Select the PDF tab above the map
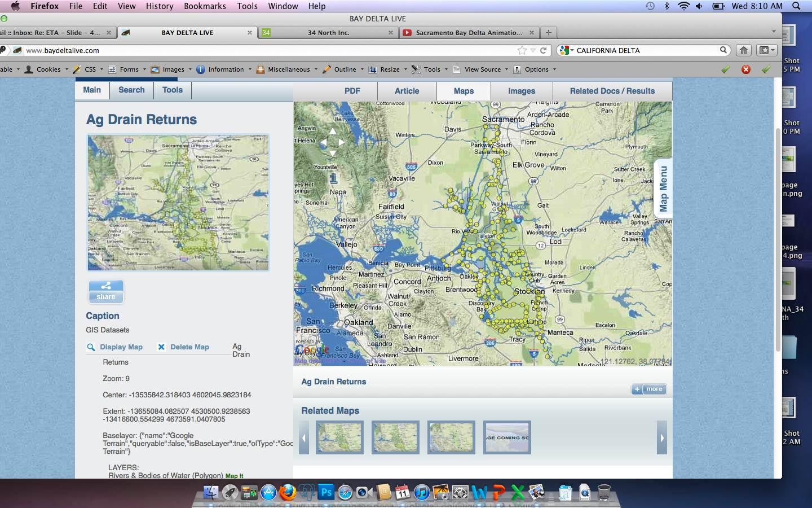The height and width of the screenshot is (508, 812). (x=352, y=91)
